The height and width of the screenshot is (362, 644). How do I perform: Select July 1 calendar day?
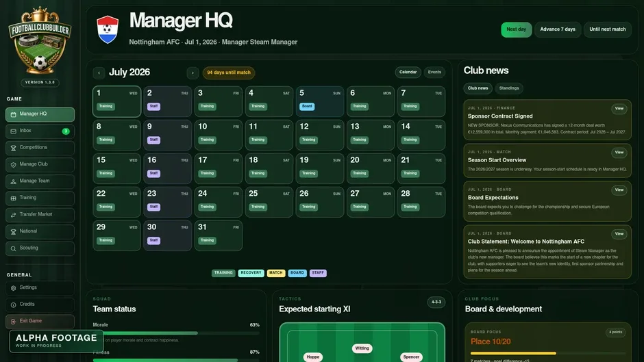click(116, 101)
